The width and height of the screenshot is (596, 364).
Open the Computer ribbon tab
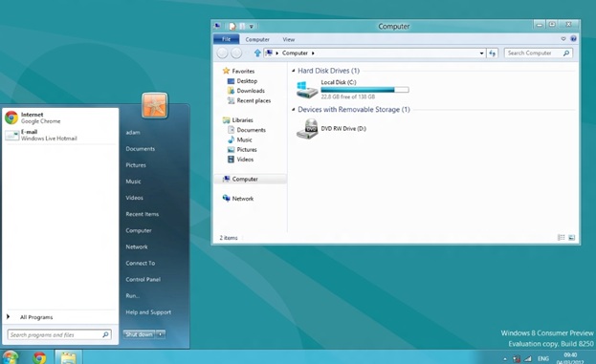coord(257,39)
